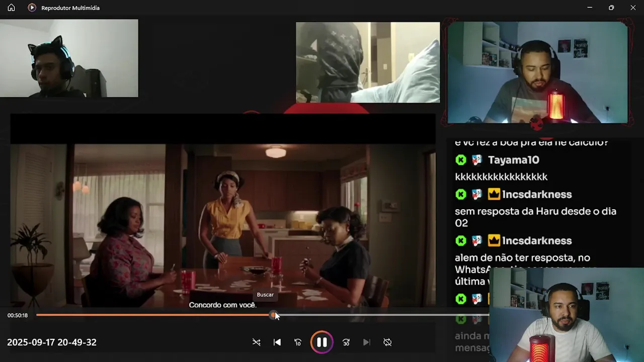
Task: Skip to previous track
Action: [277, 342]
